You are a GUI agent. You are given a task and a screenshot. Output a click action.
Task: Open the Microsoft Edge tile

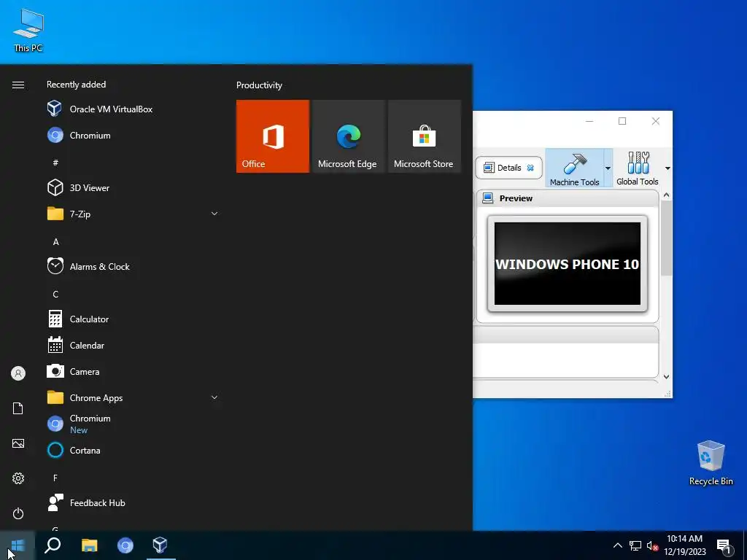[348, 136]
